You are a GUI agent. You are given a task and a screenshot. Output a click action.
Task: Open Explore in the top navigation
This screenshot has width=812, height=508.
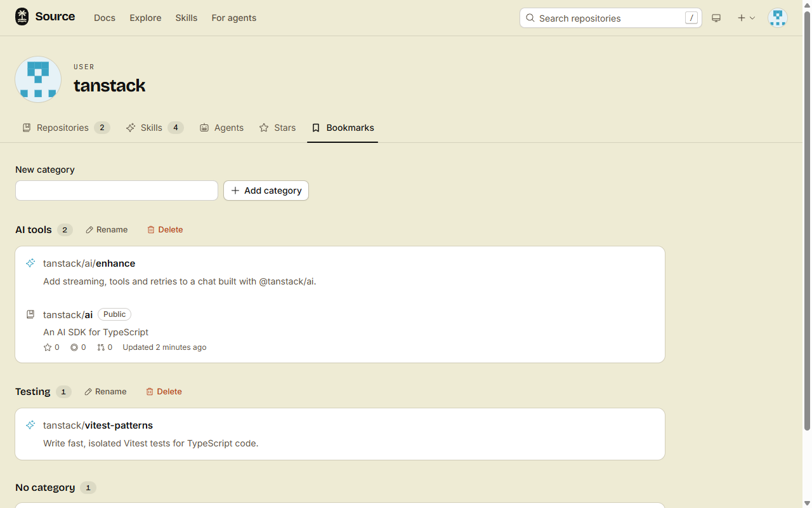145,18
